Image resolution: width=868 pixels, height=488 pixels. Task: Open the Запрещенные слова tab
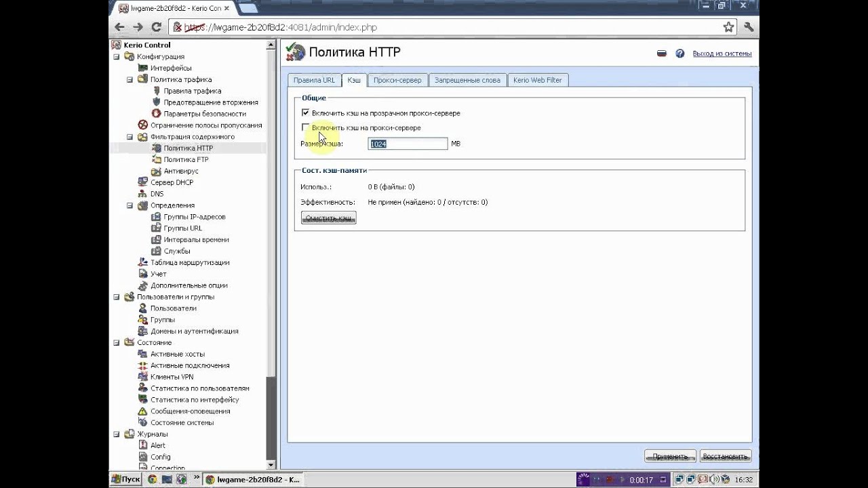pos(467,80)
